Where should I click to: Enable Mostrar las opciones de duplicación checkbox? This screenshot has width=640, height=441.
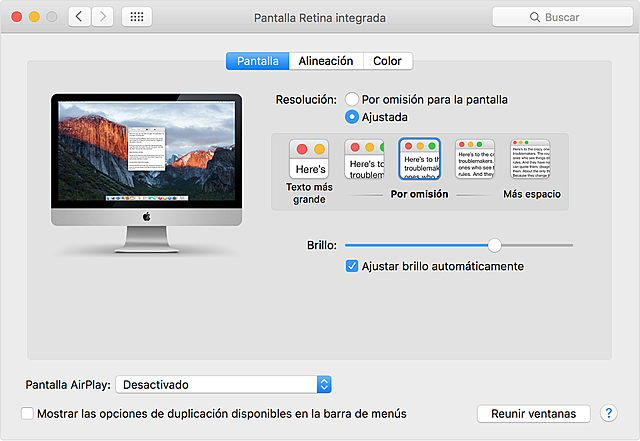(27, 413)
